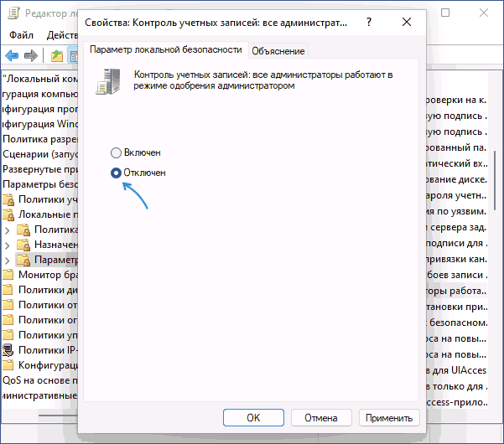Click the "Конфигураци..." folder icon
Viewport: 504px width, 444px height.
(8, 365)
